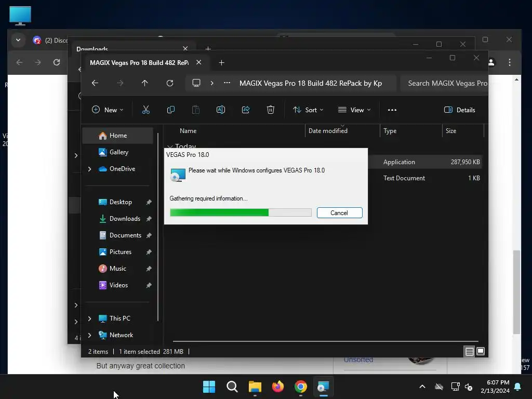The image size is (532, 399).
Task: Click the PC monitor icon in address bar
Action: (x=196, y=83)
